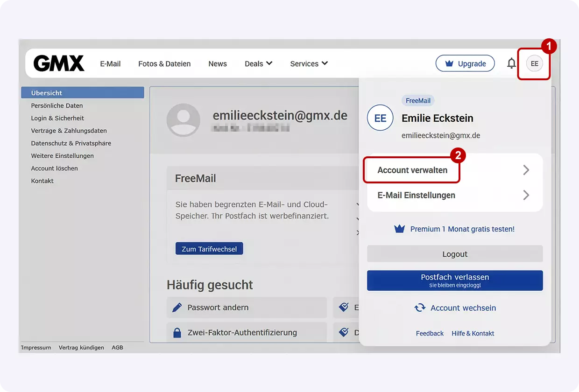Open E-Mail Einstellungen via its chevron

point(526,195)
